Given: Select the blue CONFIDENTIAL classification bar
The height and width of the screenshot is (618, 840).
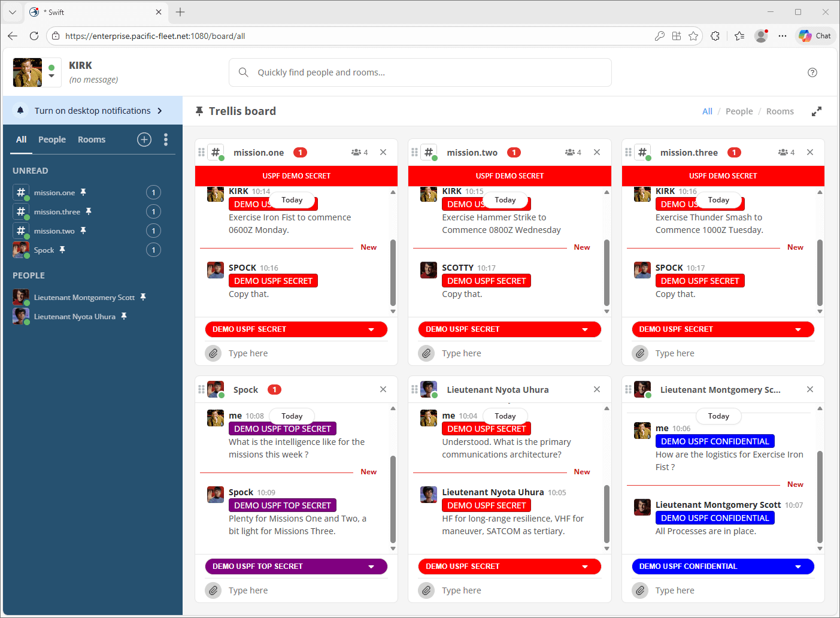Looking at the screenshot, I should [722, 566].
